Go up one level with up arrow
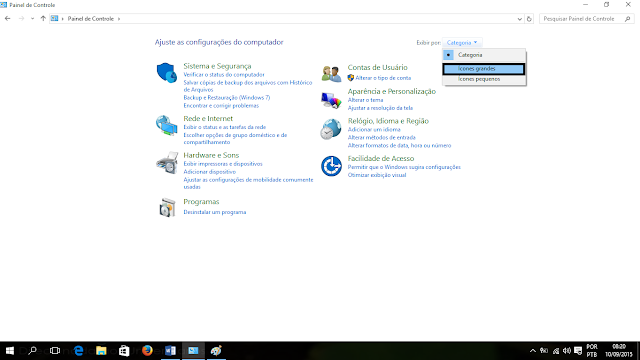The width and height of the screenshot is (640, 360). tap(43, 18)
